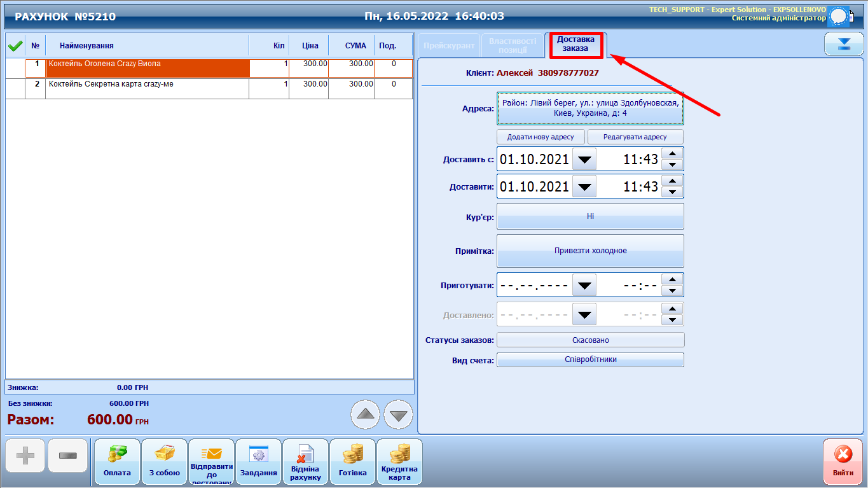
Task: Click Додати нову адресу button
Action: [x=541, y=137]
